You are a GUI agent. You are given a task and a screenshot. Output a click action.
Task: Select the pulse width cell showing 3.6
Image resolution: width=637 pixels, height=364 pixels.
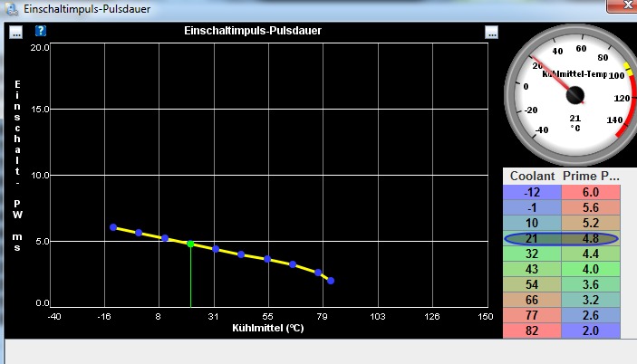[592, 285]
